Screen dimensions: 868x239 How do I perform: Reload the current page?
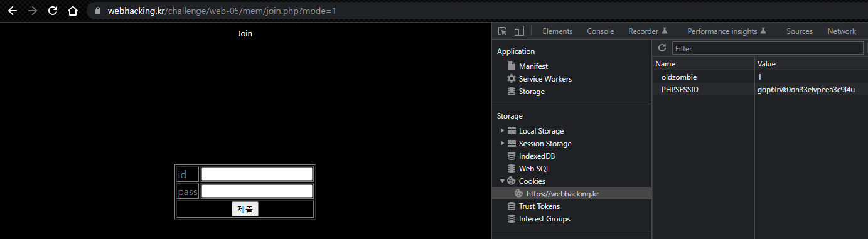point(53,11)
